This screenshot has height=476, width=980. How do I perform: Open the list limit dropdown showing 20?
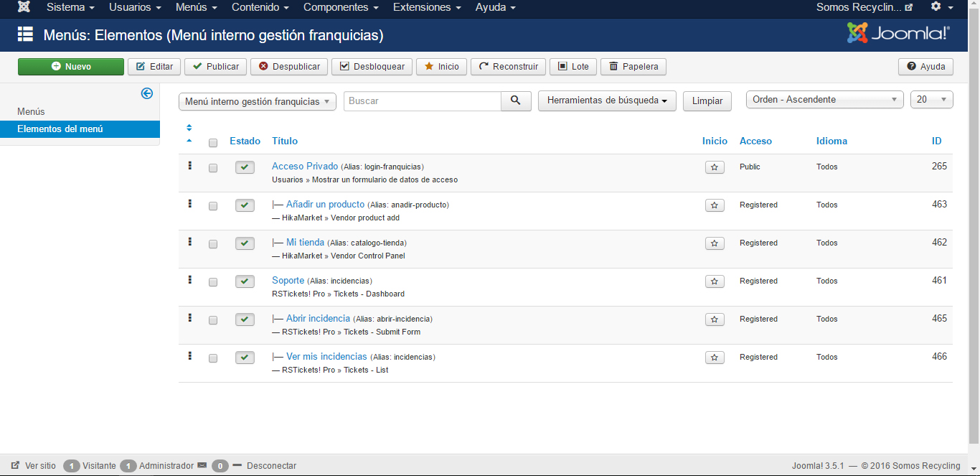tap(931, 100)
